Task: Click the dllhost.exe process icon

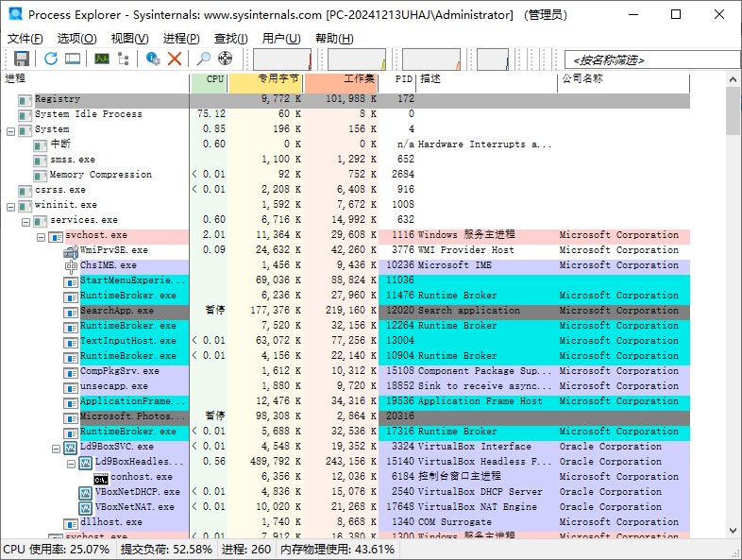Action: coord(71,523)
